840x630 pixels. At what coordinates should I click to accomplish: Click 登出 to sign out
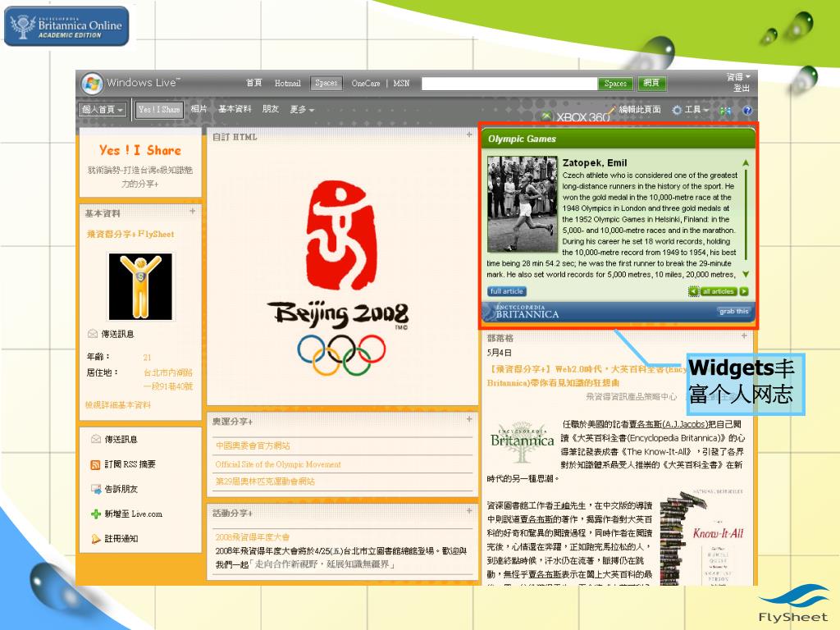tap(742, 88)
